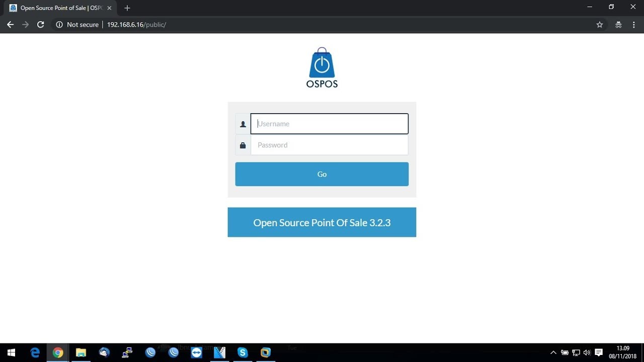Open Thunderbird mail from the taskbar
This screenshot has width=644, height=362.
[x=104, y=352]
